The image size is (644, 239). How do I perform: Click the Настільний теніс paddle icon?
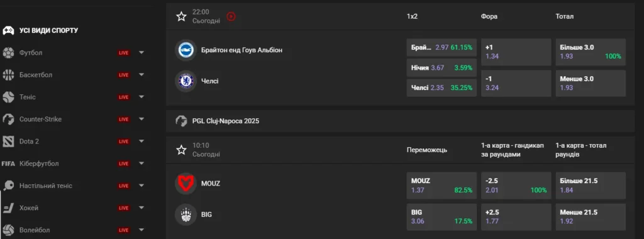(x=8, y=186)
